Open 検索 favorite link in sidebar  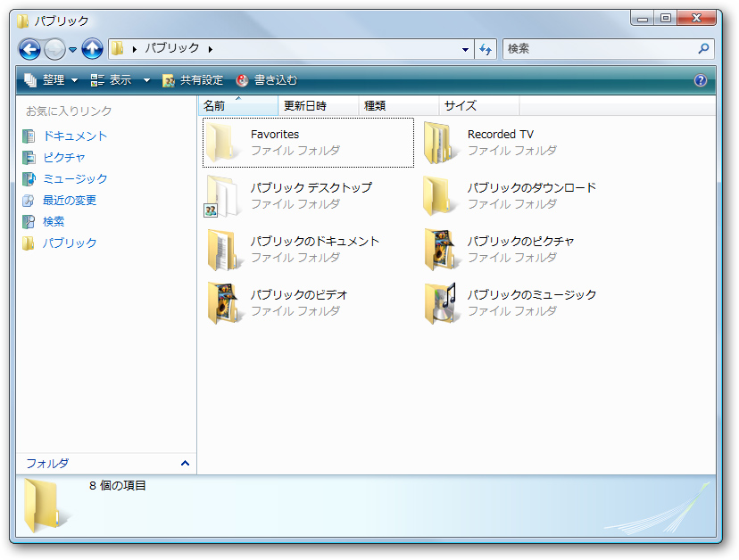(54, 221)
